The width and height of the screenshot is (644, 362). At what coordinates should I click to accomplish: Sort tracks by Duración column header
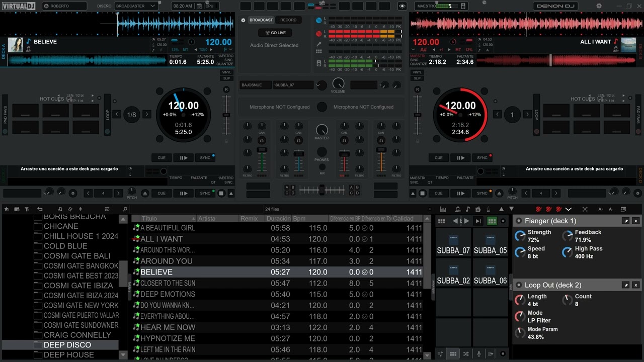point(278,218)
